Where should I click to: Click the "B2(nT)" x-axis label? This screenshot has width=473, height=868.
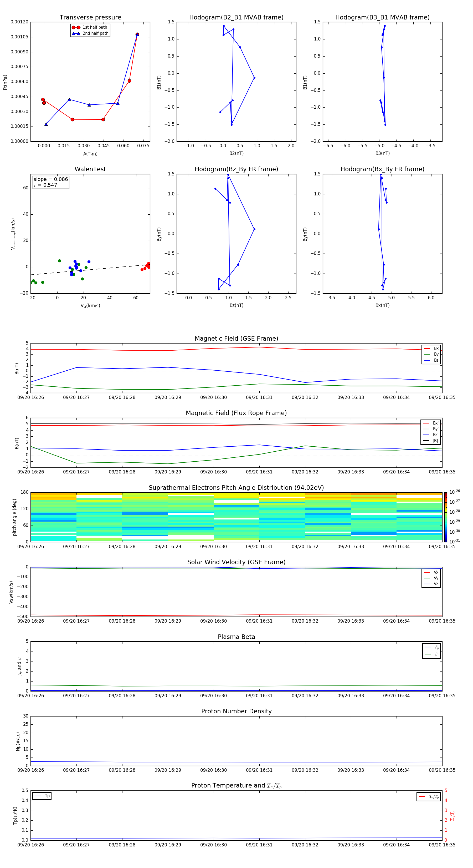[x=236, y=153]
